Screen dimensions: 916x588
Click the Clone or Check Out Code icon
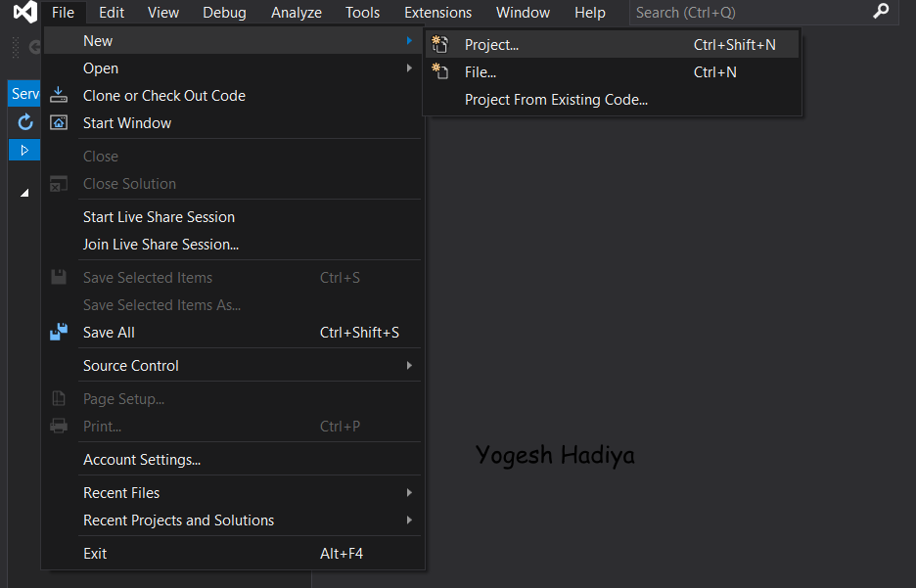59,96
